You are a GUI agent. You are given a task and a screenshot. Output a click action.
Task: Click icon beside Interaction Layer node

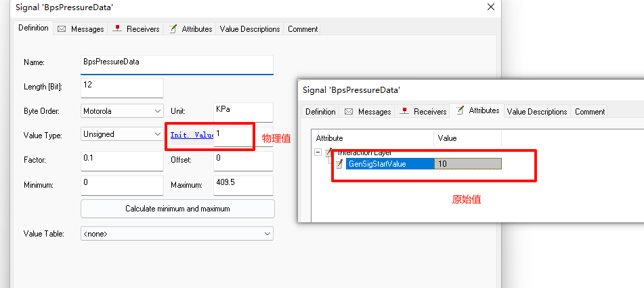pyautogui.click(x=328, y=152)
